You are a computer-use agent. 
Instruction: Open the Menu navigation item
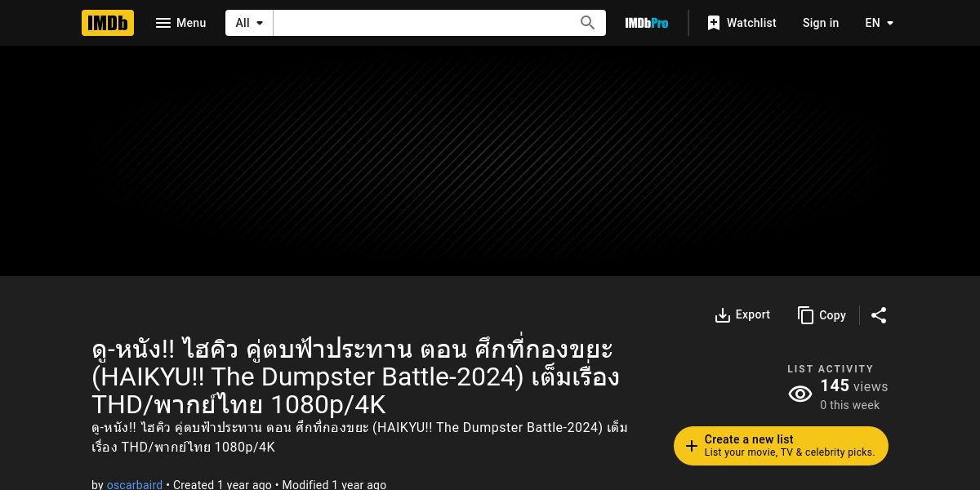181,23
